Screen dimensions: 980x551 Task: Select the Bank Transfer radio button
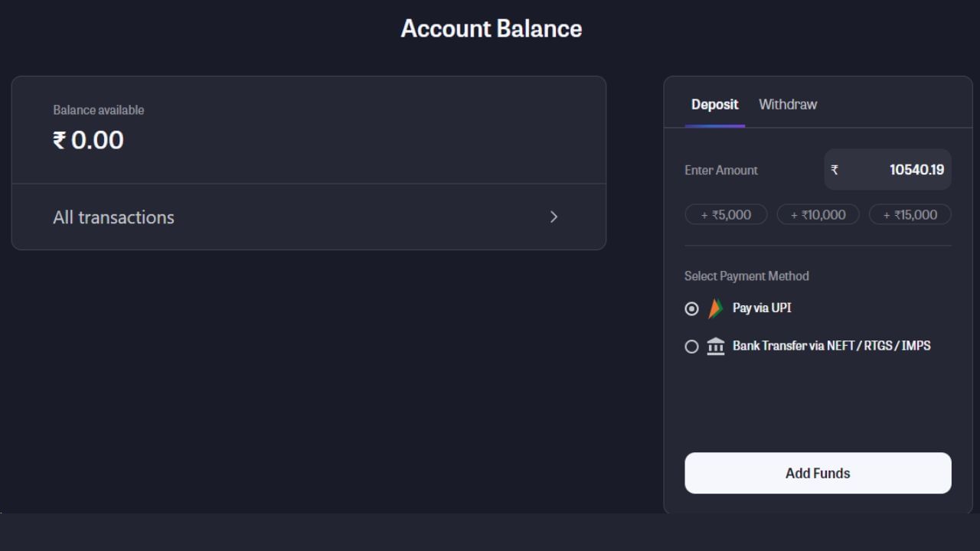click(x=691, y=347)
